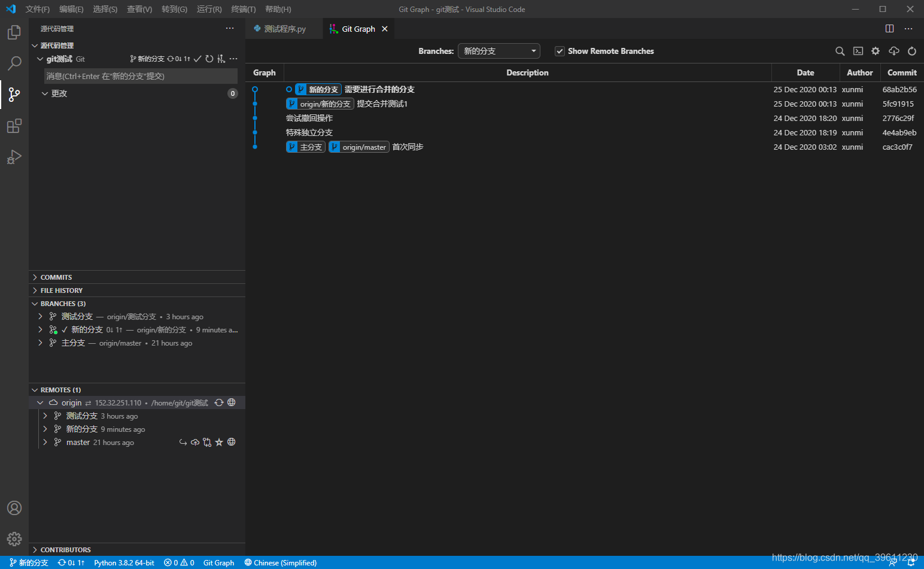Switch to the 测试程序.py tab
The image size is (924, 569).
click(284, 29)
